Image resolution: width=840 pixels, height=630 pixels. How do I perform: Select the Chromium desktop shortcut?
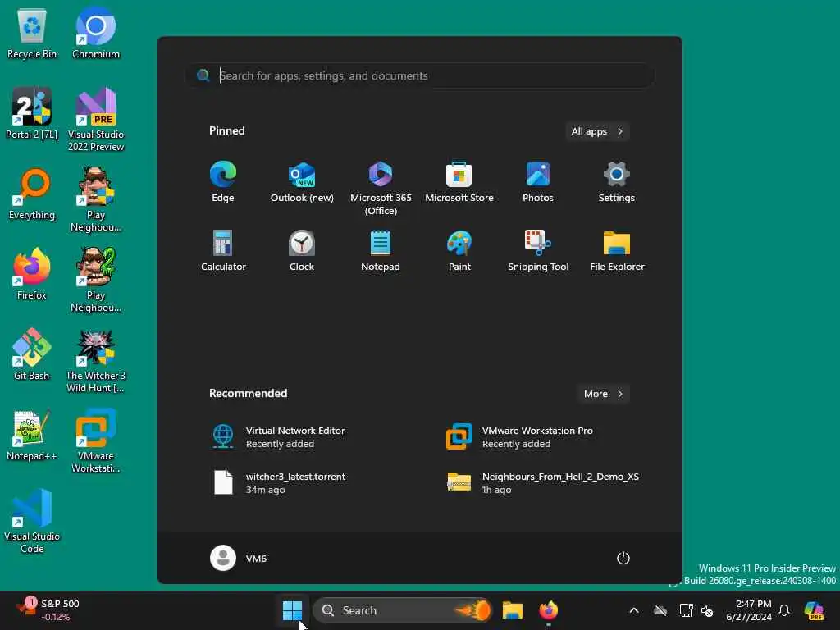click(96, 33)
